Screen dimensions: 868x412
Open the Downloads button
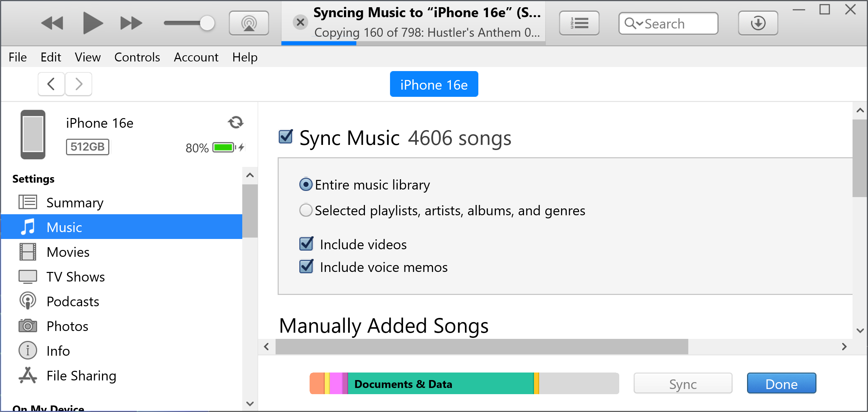coord(758,23)
